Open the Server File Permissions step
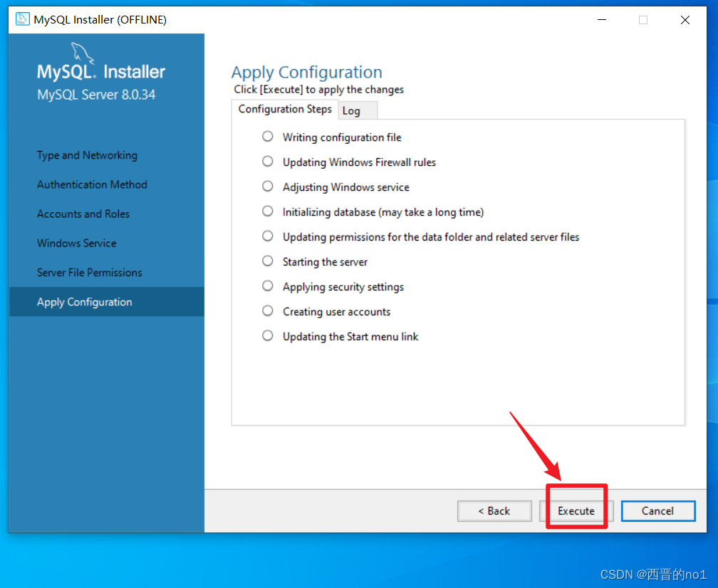This screenshot has height=588, width=718. 89,272
